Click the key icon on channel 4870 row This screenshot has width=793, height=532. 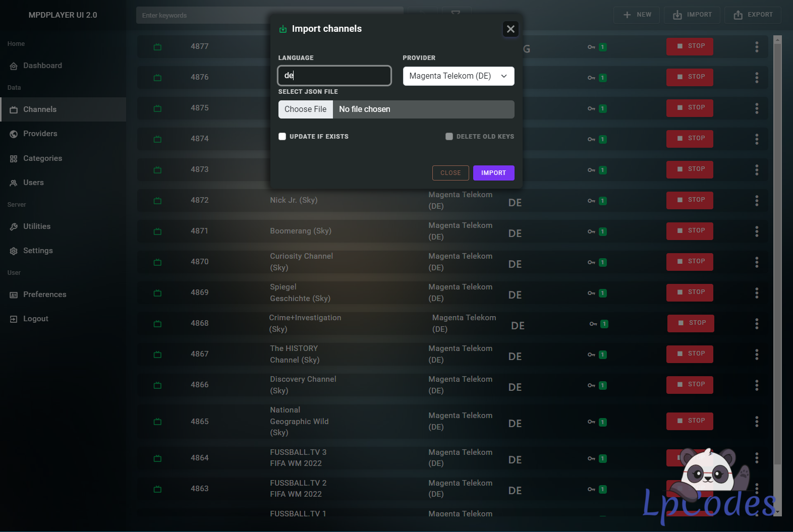pos(591,262)
